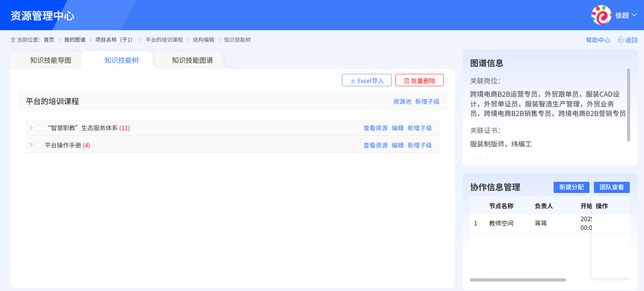Click the download icon on Excel导入 button
644x291 pixels.
(x=353, y=80)
